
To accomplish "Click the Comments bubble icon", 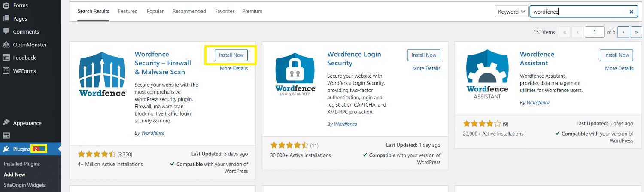I will click(x=6, y=31).
